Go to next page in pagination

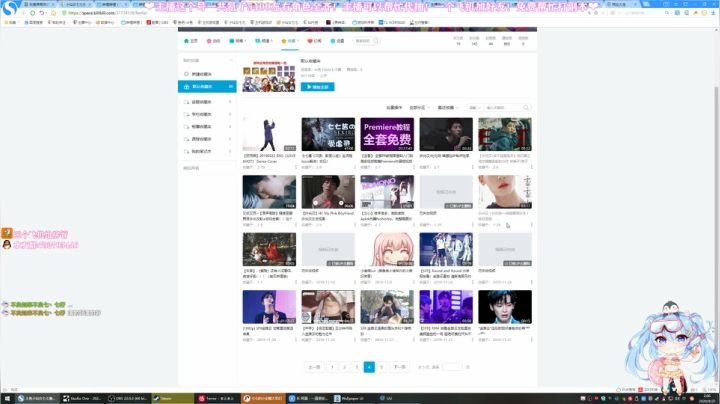click(x=399, y=367)
